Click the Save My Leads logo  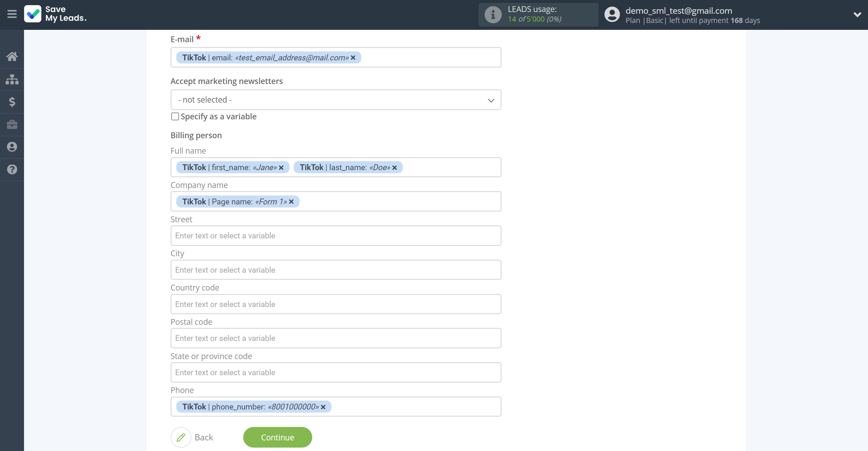(x=55, y=14)
